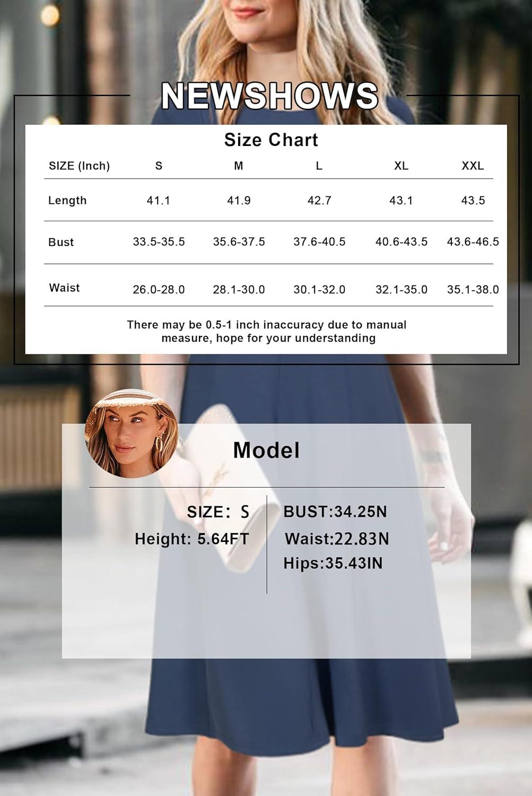Click the Waist row label in chart
The height and width of the screenshot is (796, 532).
coord(64,288)
